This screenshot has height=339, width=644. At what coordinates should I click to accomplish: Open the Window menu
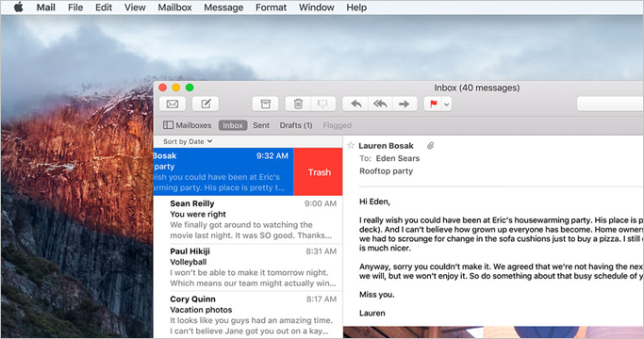tap(316, 8)
